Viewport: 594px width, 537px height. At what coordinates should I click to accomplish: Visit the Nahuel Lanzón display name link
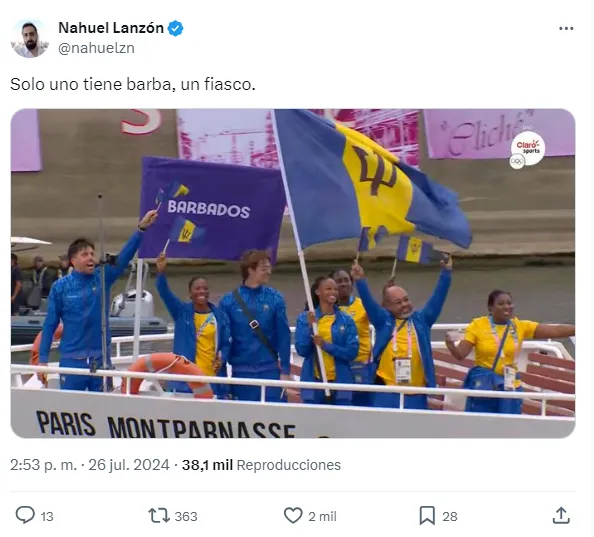[x=111, y=28]
